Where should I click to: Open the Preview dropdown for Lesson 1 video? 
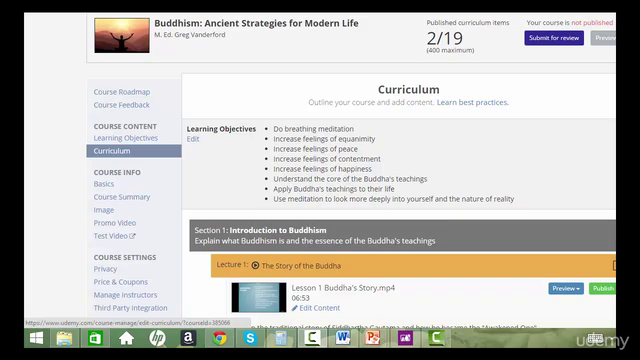coord(566,289)
